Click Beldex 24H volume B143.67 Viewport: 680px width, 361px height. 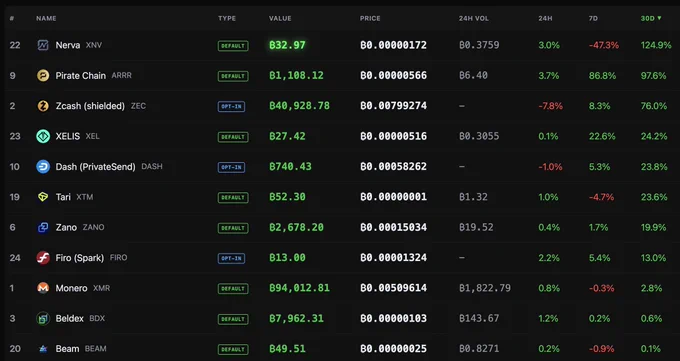click(479, 318)
